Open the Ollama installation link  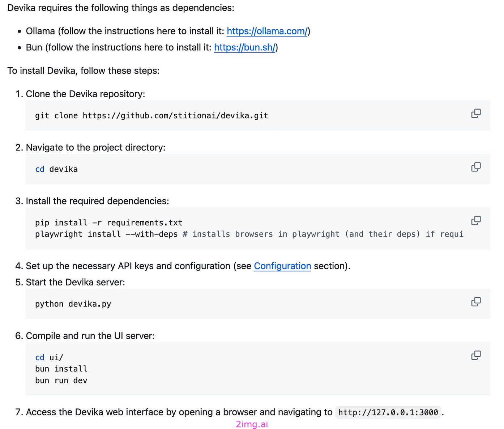coord(267,31)
